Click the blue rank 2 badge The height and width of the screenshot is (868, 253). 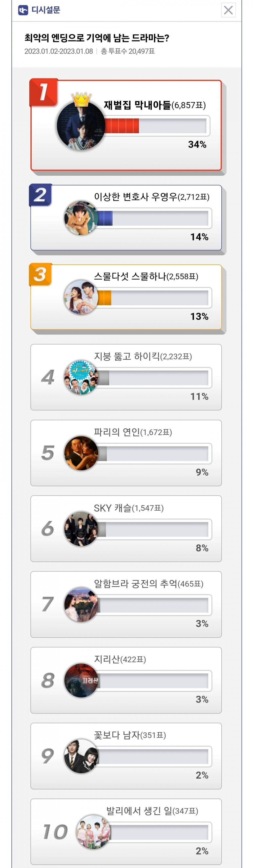click(x=40, y=195)
